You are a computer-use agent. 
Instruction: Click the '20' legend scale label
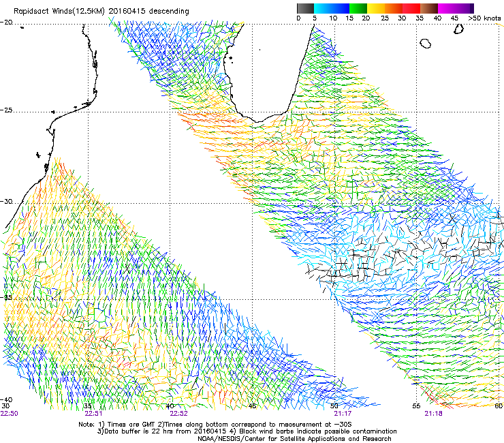366,18
